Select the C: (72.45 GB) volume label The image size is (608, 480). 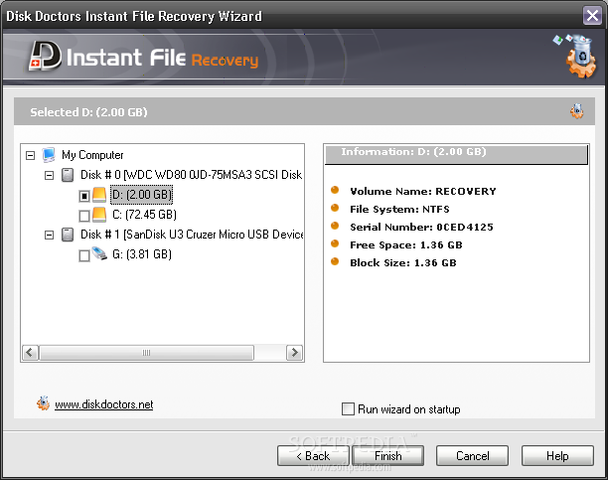[x=144, y=214]
